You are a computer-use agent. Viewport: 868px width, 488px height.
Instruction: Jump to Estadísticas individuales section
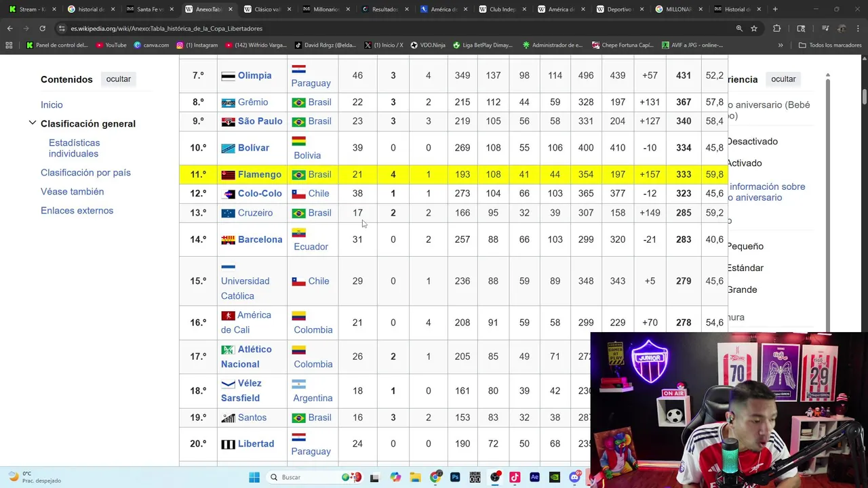(x=74, y=148)
